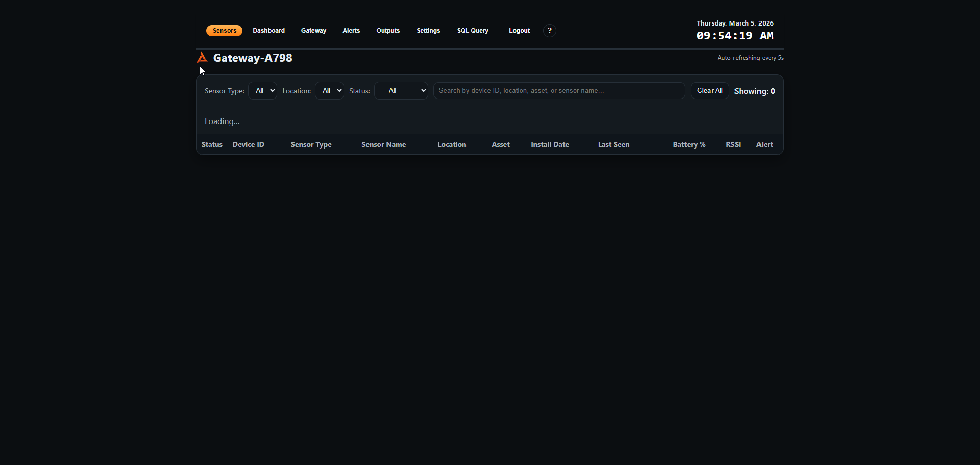Expand the Location filter dropdown

pyautogui.click(x=329, y=91)
